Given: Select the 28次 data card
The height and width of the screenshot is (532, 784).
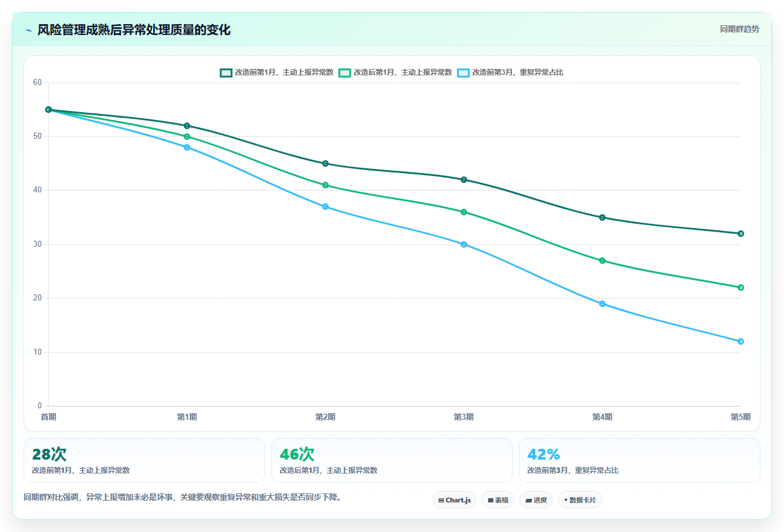Looking at the screenshot, I should pyautogui.click(x=144, y=460).
